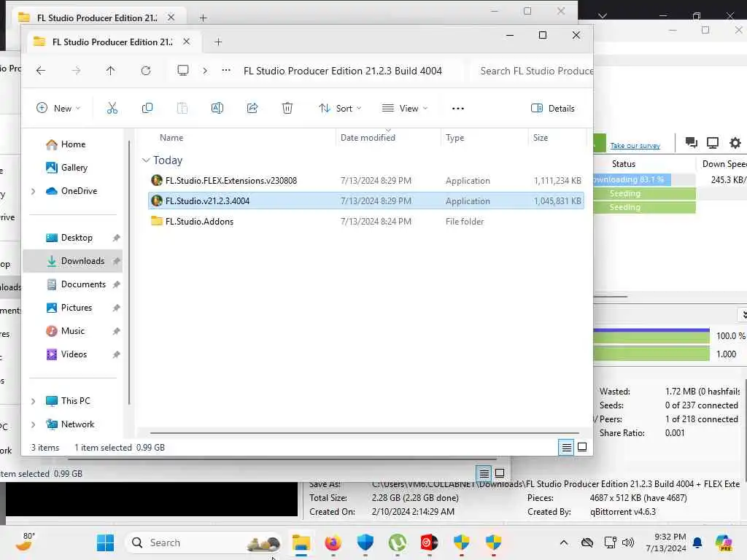This screenshot has height=560, width=747.
Task: Sort by Type column header
Action: pos(454,138)
